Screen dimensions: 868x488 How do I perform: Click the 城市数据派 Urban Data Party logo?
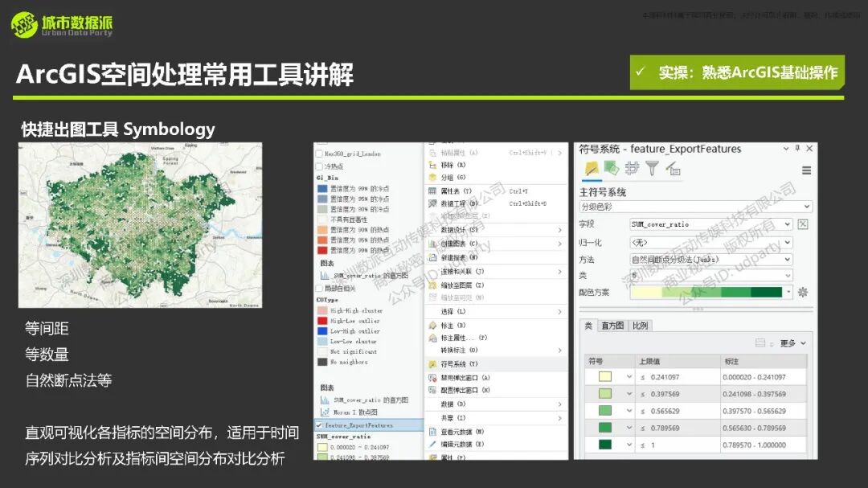(61, 24)
